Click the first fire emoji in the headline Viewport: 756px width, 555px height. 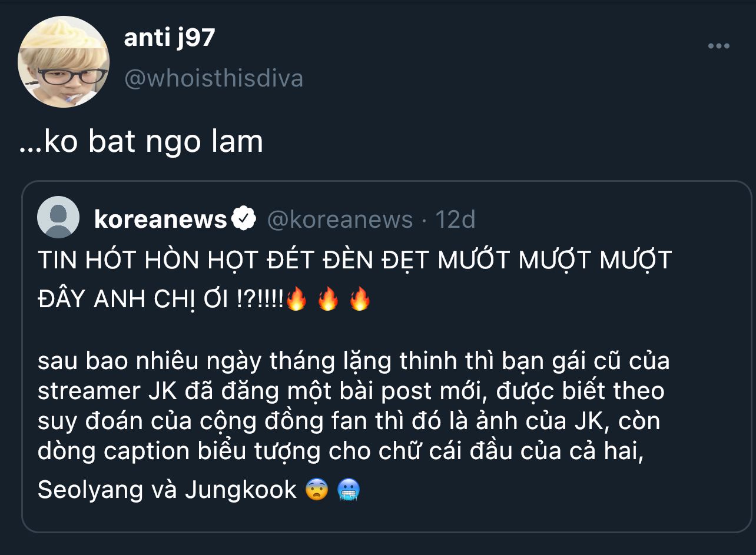(296, 300)
